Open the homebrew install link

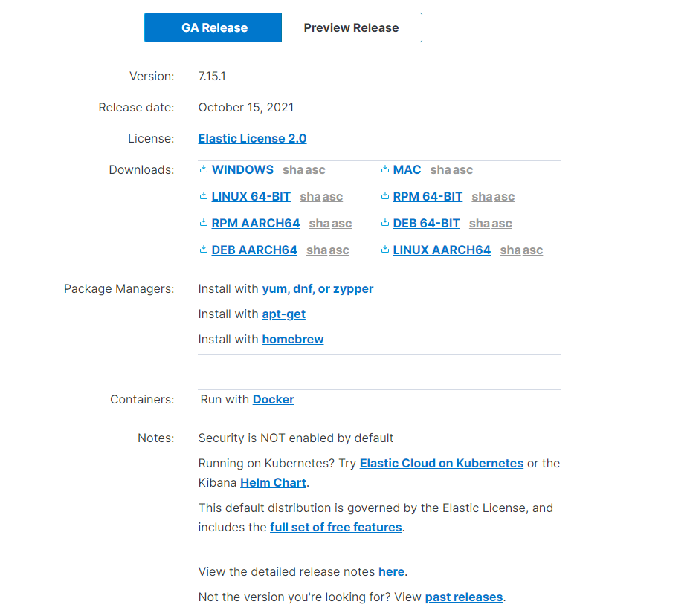click(x=293, y=339)
